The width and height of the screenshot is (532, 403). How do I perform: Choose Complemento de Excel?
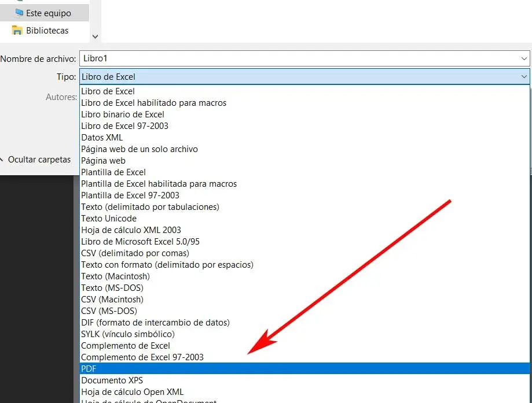click(x=304, y=346)
